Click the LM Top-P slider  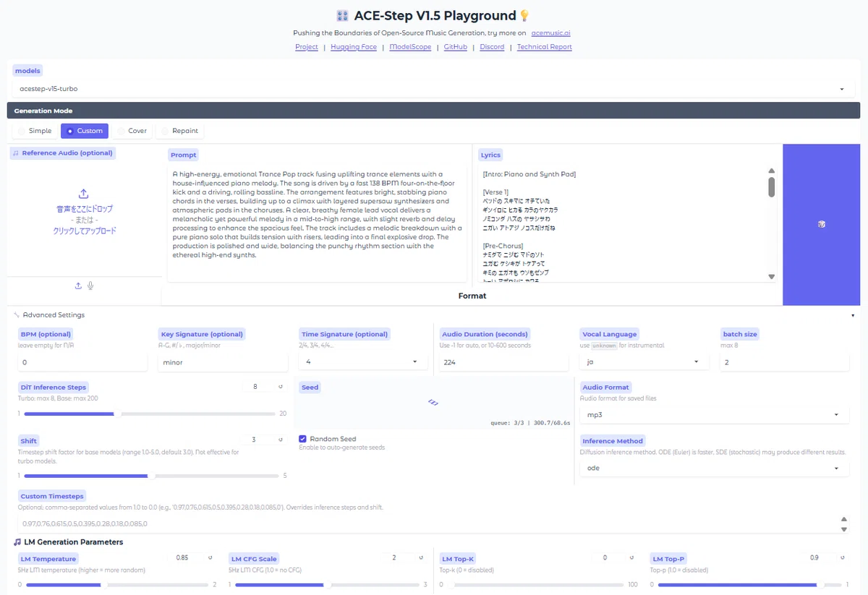point(750,585)
